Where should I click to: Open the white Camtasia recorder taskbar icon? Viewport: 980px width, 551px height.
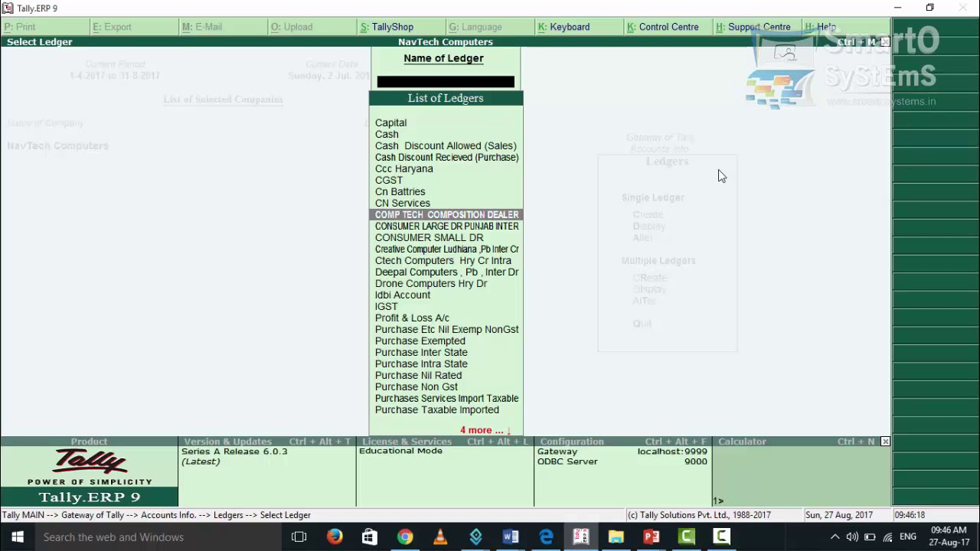pos(722,536)
